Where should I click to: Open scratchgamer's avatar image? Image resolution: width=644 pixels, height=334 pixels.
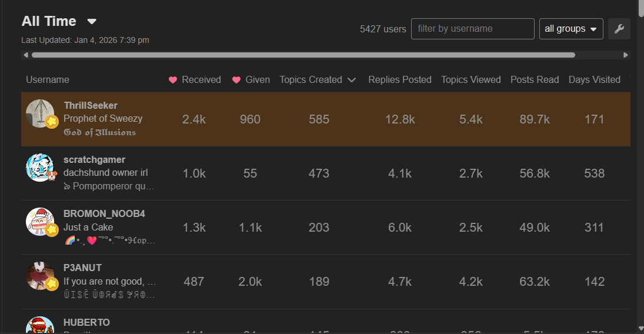pyautogui.click(x=40, y=168)
